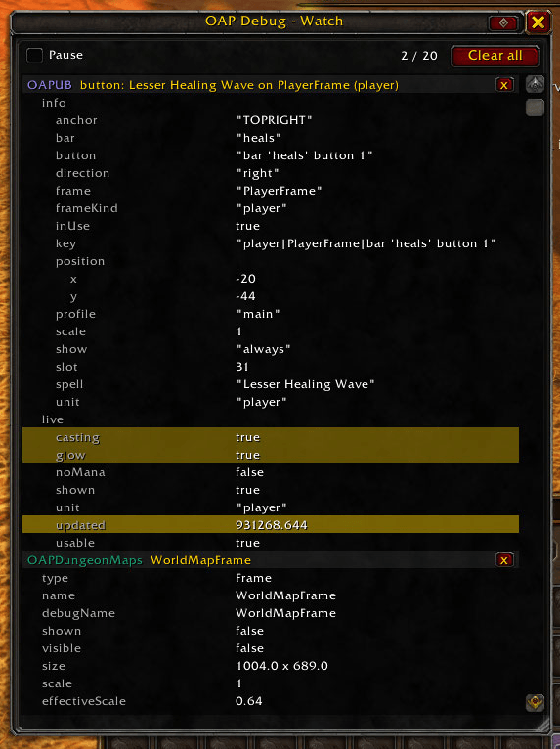
Task: Click the frame value "PlayerFrame"
Action: point(279,191)
